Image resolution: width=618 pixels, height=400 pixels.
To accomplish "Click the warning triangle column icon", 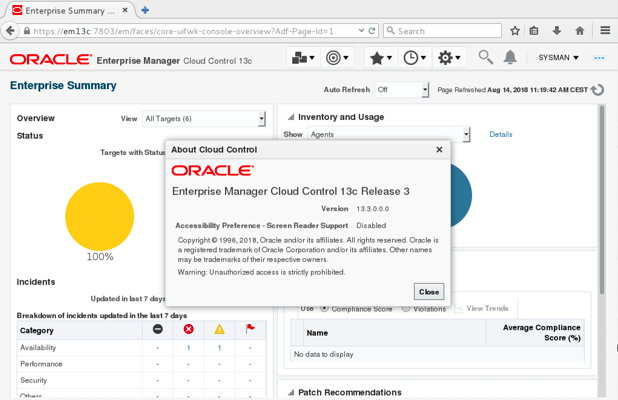I will [220, 329].
